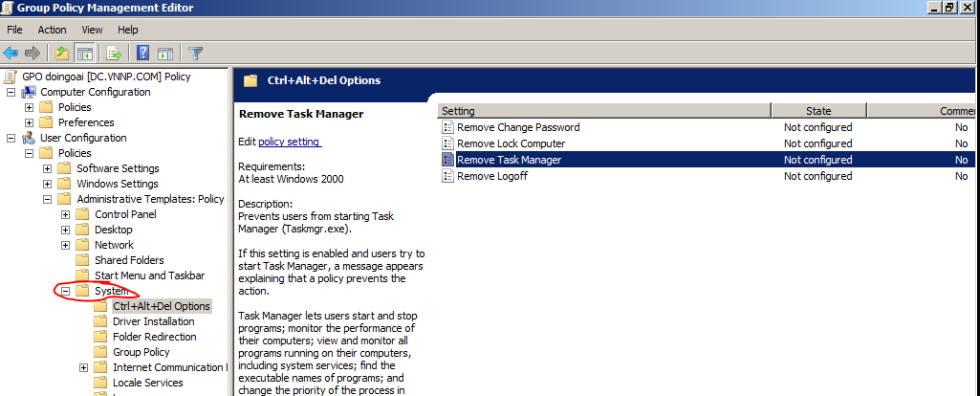Click the Remove Task Manager policy icon
Viewport: 980px width, 396px height.
(448, 160)
